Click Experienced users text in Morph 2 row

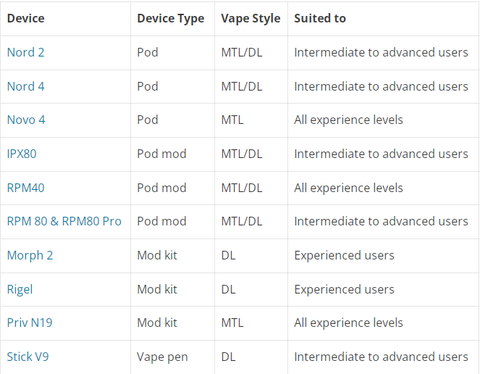tap(344, 255)
